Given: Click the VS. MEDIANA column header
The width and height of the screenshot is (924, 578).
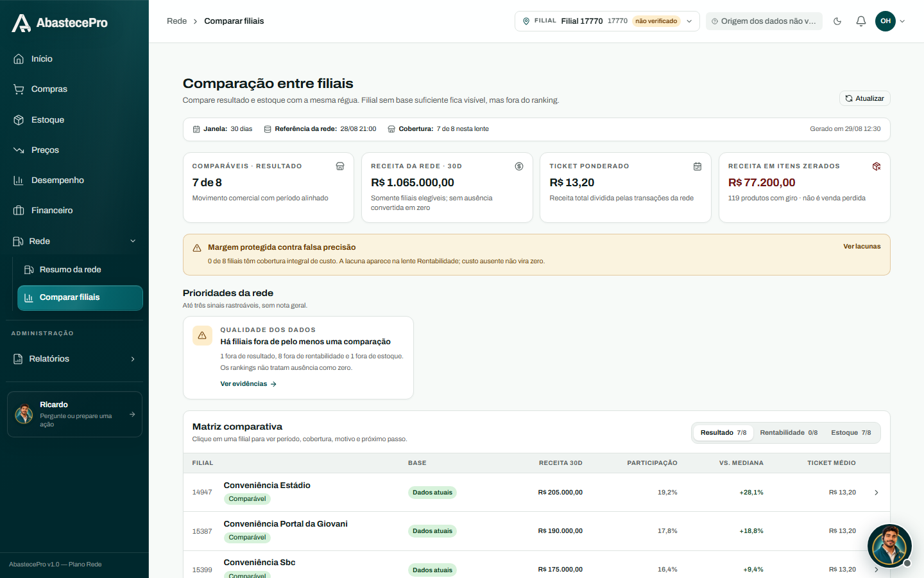Looking at the screenshot, I should pyautogui.click(x=741, y=463).
